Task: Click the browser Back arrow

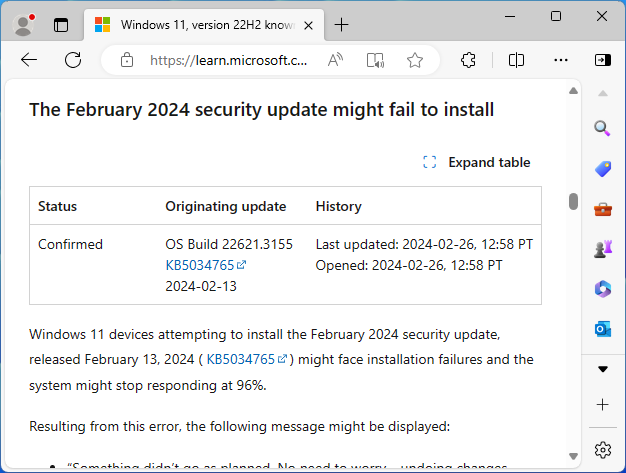Action: coord(29,60)
